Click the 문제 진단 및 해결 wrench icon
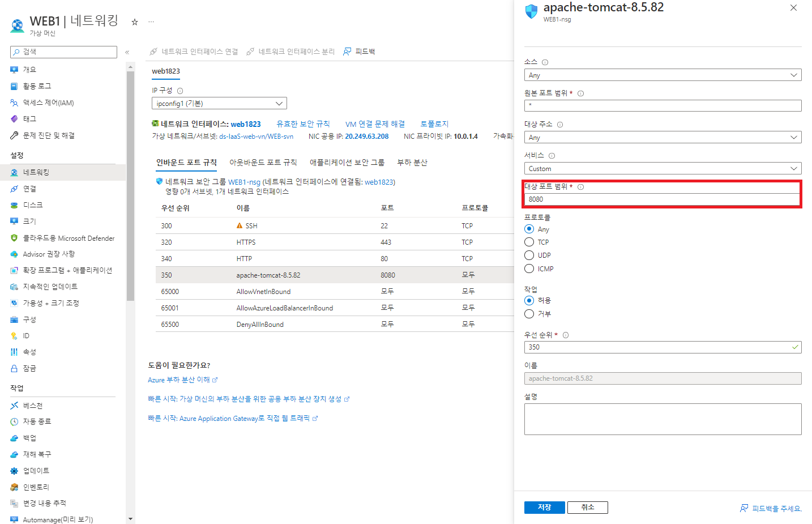This screenshot has height=524, width=812. coord(14,135)
